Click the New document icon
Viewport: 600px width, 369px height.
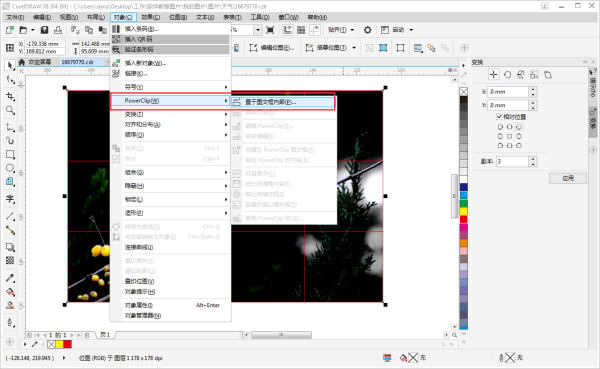pos(10,30)
